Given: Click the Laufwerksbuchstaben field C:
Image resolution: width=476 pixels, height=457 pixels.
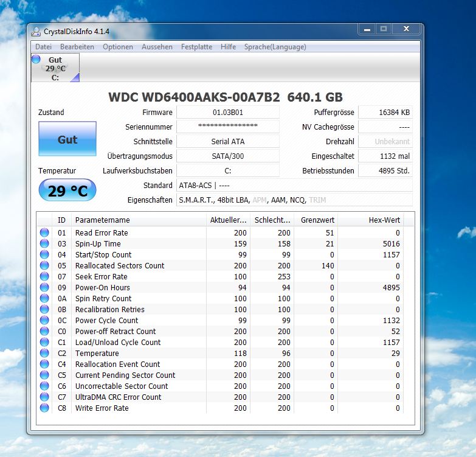Looking at the screenshot, I should click(228, 170).
